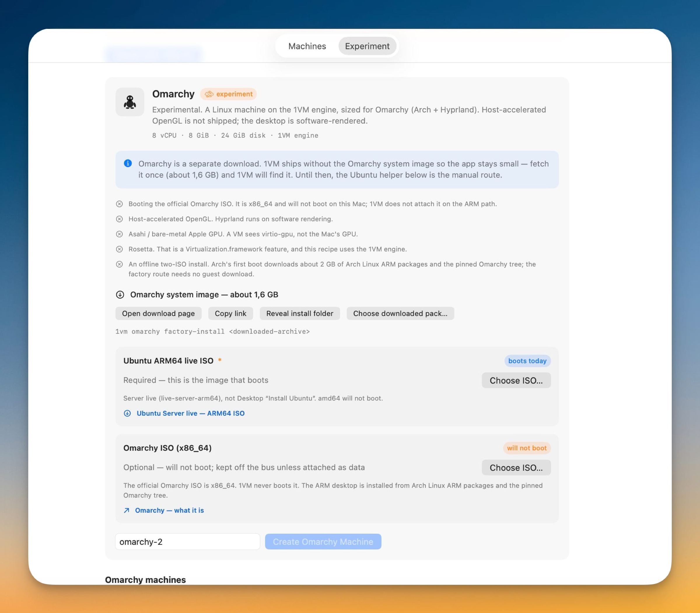
Task: Choose a downloaded pack
Action: point(400,313)
